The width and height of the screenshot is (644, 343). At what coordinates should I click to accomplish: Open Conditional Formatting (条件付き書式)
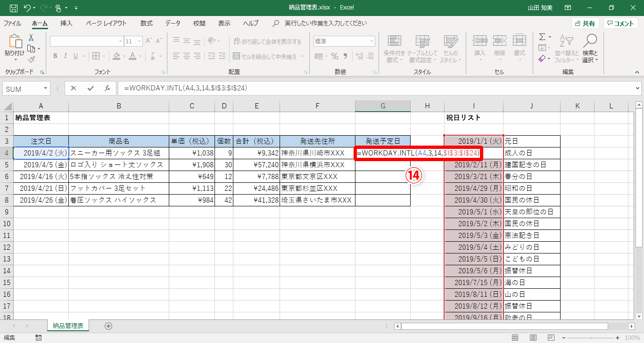coord(394,49)
